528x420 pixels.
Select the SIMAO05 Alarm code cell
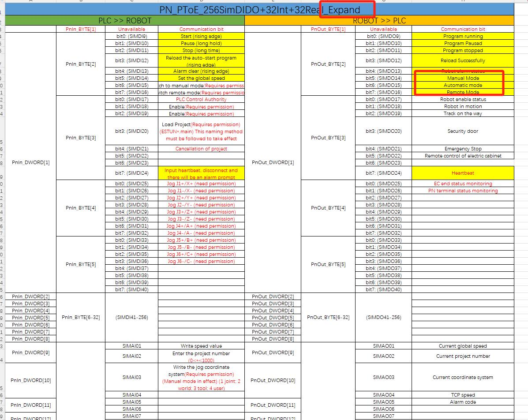[x=463, y=402]
